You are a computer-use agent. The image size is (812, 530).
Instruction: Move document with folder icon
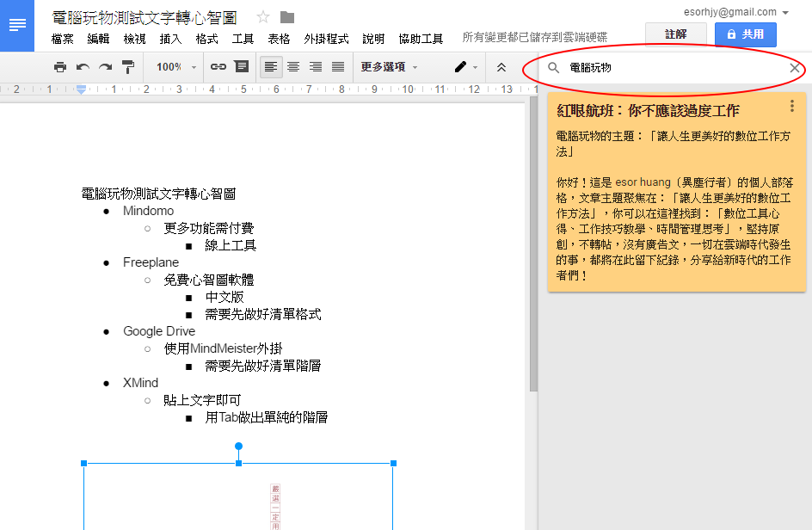click(x=287, y=17)
